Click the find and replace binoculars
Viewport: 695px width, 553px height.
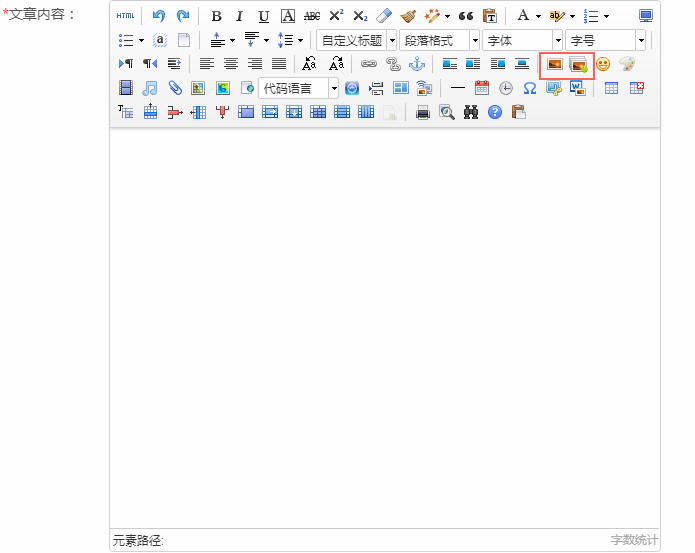click(471, 113)
